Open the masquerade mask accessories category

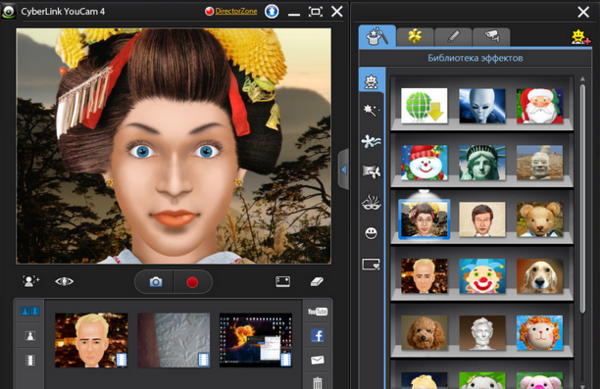(371, 202)
